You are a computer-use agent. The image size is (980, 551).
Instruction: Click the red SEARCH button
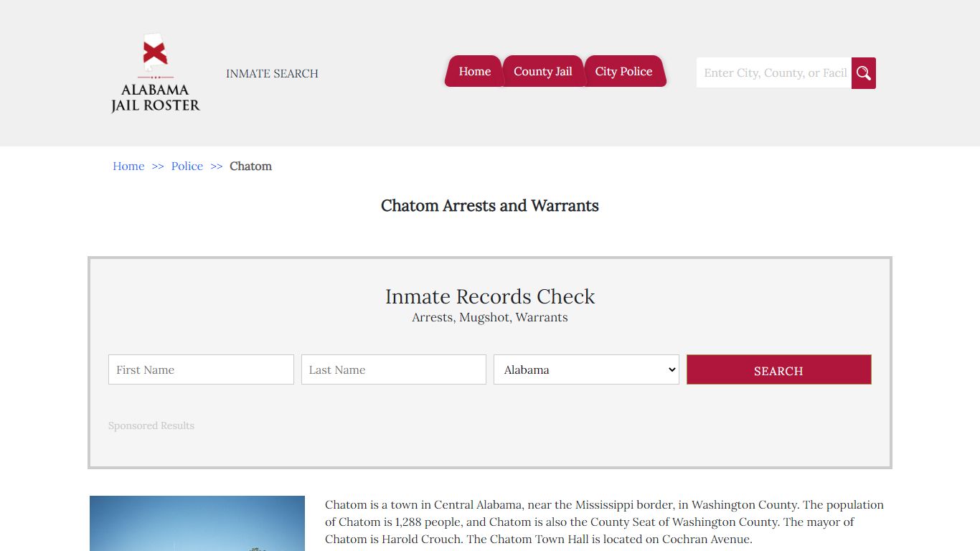coord(779,369)
